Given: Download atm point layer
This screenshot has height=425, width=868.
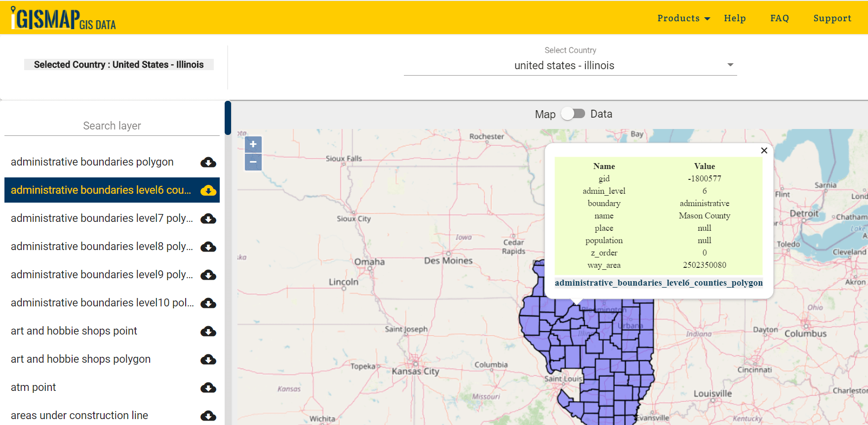Looking at the screenshot, I should [208, 387].
